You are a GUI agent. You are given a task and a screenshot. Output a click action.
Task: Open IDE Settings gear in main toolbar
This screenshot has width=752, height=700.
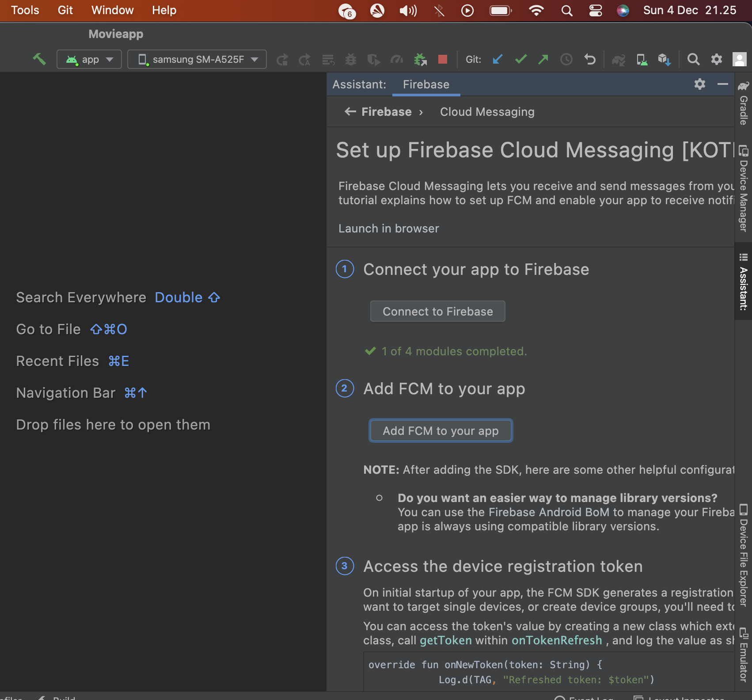tap(717, 60)
